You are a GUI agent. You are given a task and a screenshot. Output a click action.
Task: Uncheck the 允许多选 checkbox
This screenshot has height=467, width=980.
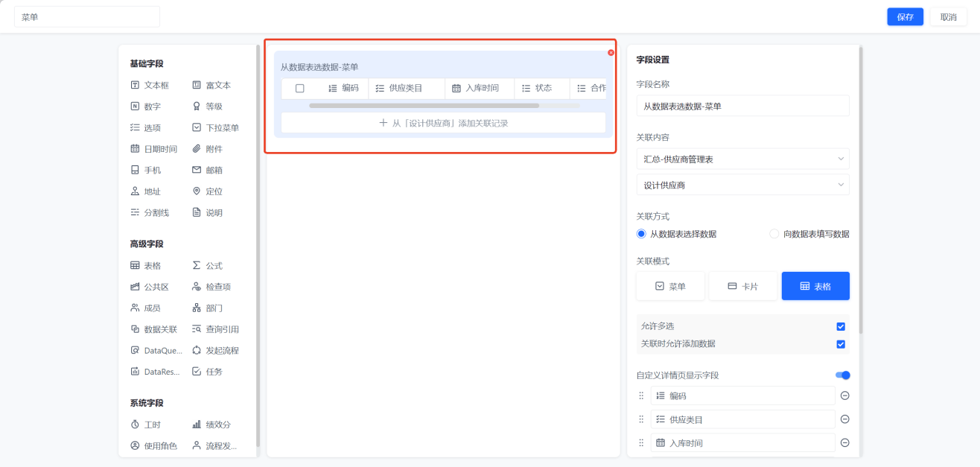(841, 326)
